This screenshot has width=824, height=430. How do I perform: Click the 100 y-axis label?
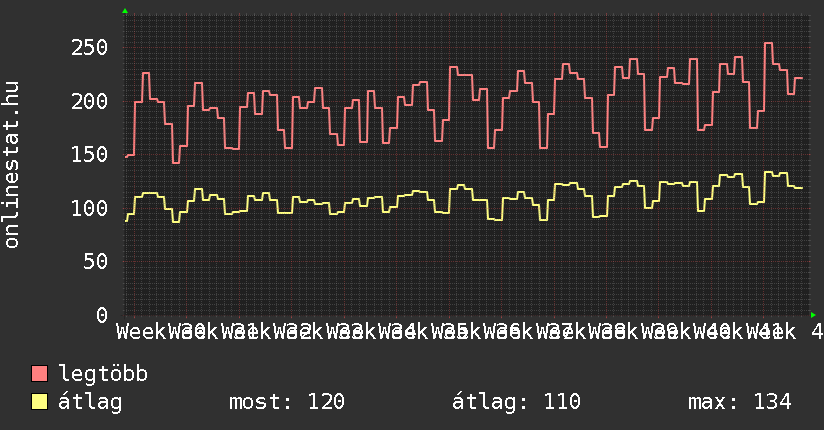pyautogui.click(x=88, y=208)
